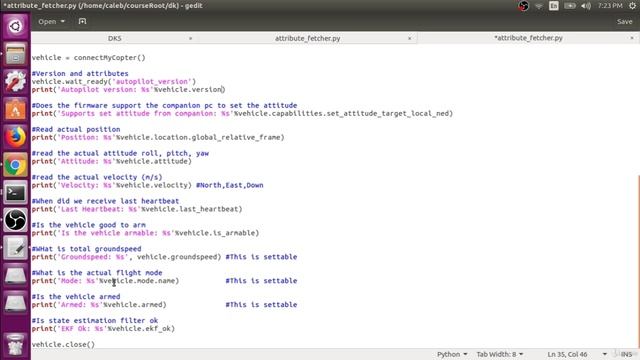The height and width of the screenshot is (360, 640).
Task: Click the '#Version and attributes' comment
Action: pyautogui.click(x=80, y=73)
